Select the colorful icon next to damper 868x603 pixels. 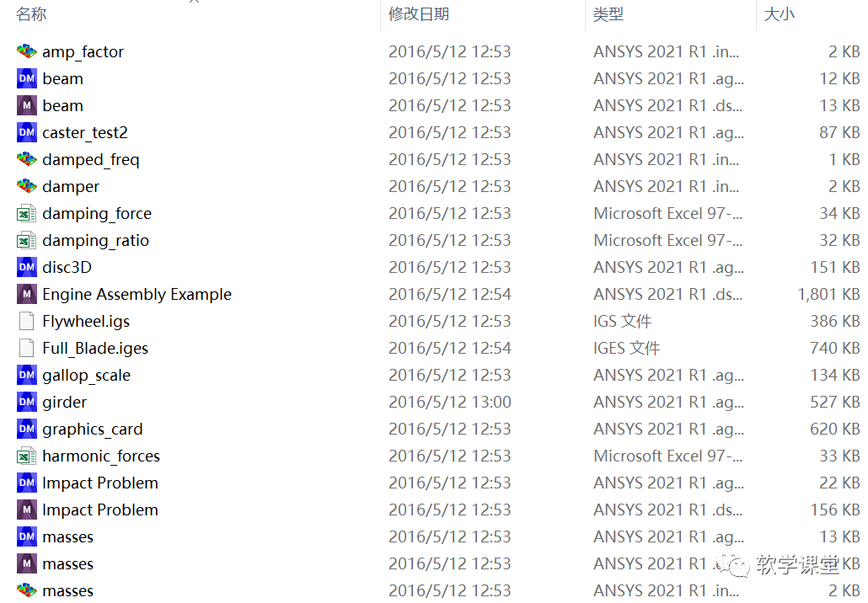(x=27, y=186)
